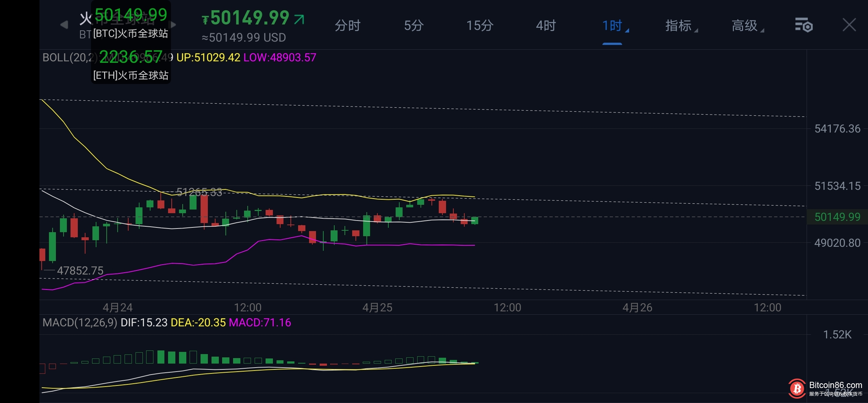Select the 5分 interval tab
The height and width of the screenshot is (403, 868).
click(x=414, y=26)
